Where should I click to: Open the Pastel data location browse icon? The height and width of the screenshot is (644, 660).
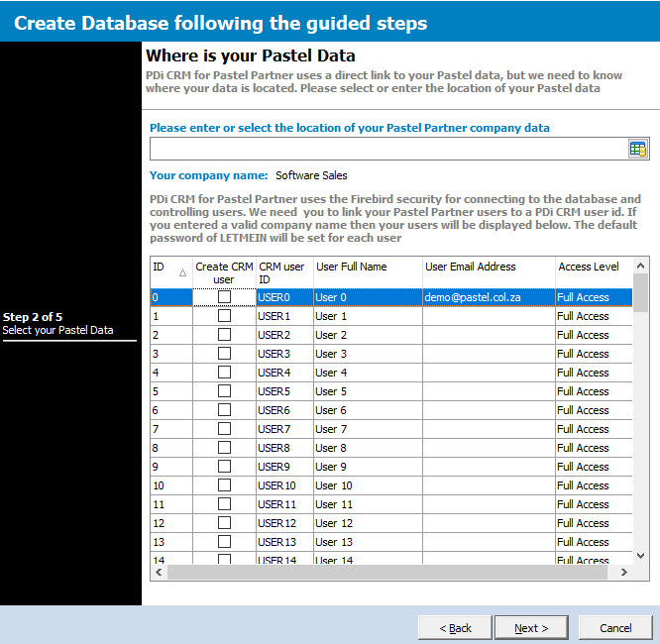coord(637,149)
